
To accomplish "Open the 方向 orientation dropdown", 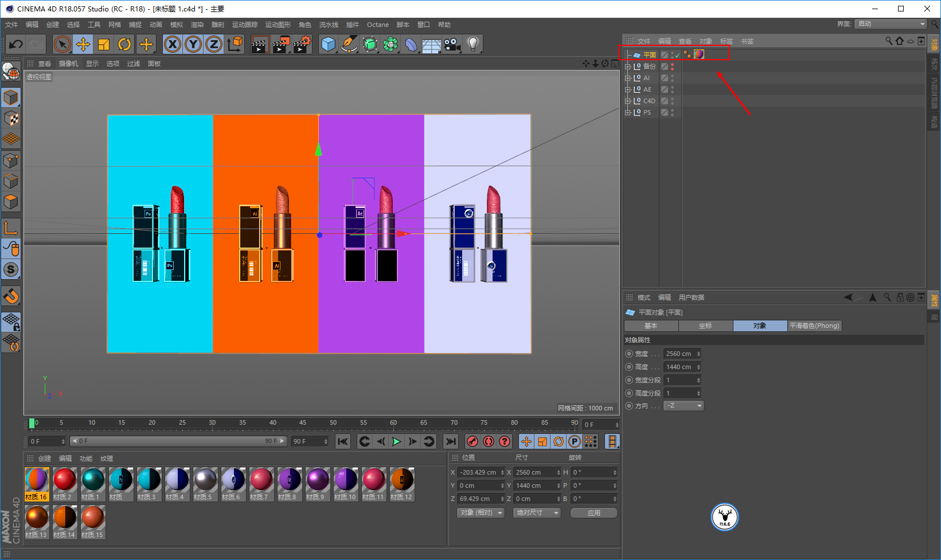I will [684, 406].
